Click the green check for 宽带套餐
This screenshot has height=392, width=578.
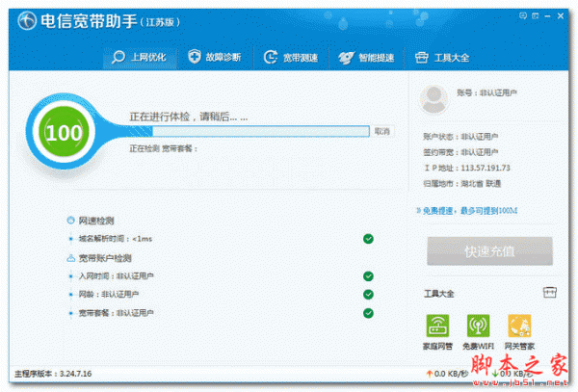(368, 313)
